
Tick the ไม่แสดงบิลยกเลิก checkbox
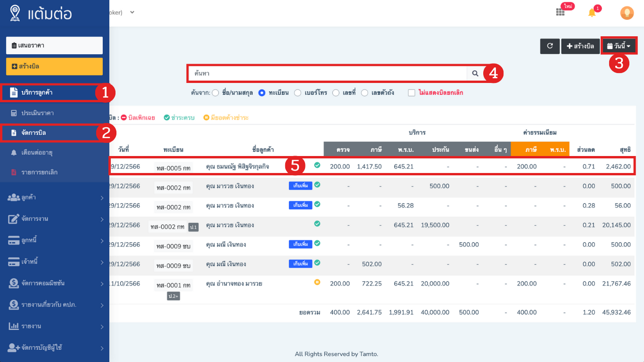pos(412,93)
